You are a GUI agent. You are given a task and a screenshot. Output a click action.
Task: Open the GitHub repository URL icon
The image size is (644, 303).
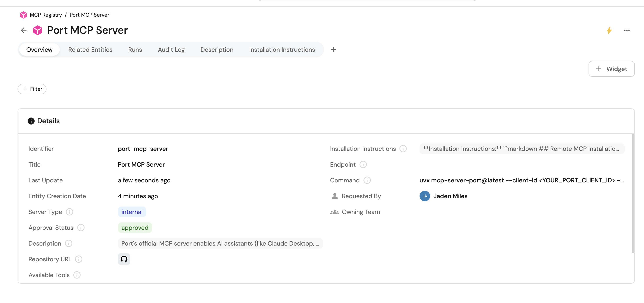124,259
